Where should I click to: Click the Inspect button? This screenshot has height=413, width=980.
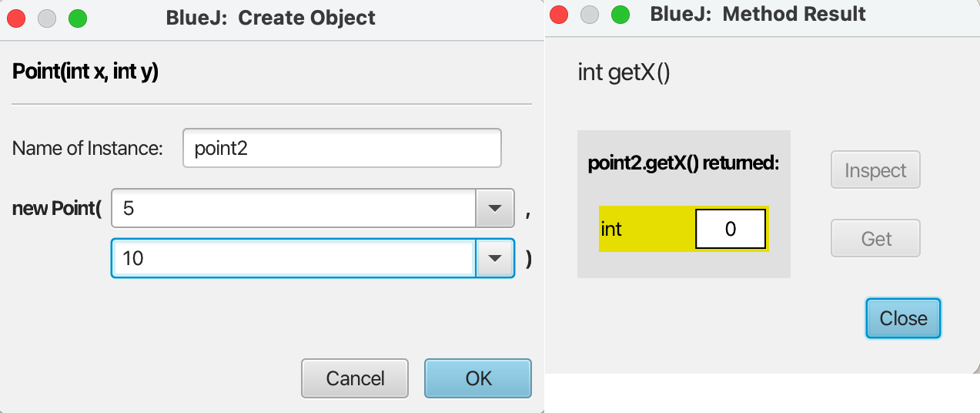[875, 170]
